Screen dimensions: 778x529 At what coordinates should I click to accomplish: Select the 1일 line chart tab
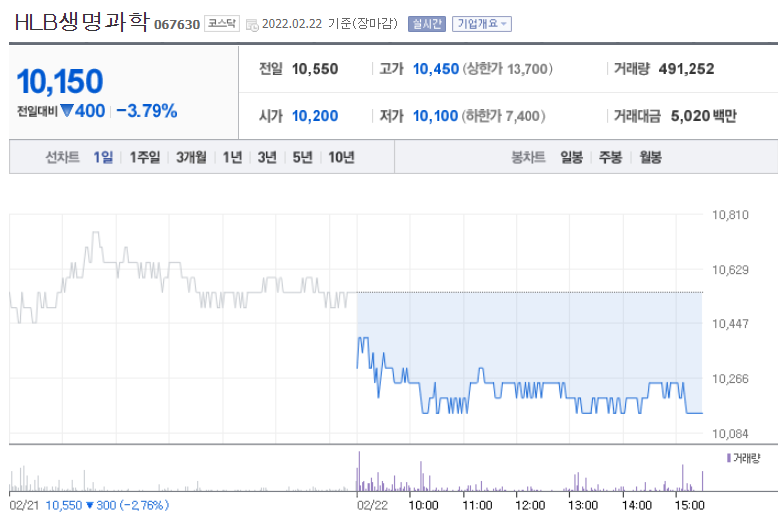(103, 157)
